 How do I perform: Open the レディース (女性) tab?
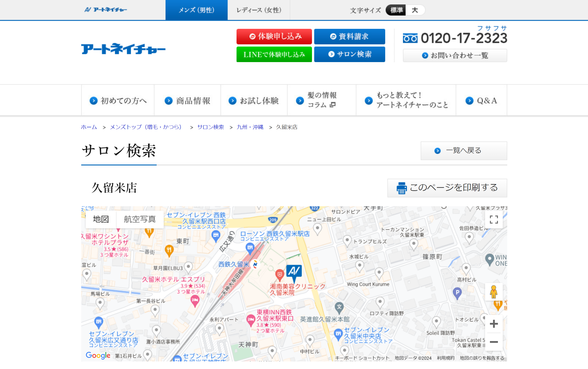[x=259, y=10]
